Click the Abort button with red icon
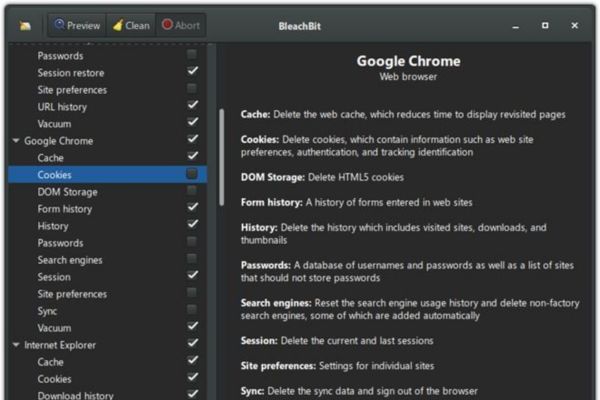The height and width of the screenshot is (400, 600). click(x=181, y=26)
